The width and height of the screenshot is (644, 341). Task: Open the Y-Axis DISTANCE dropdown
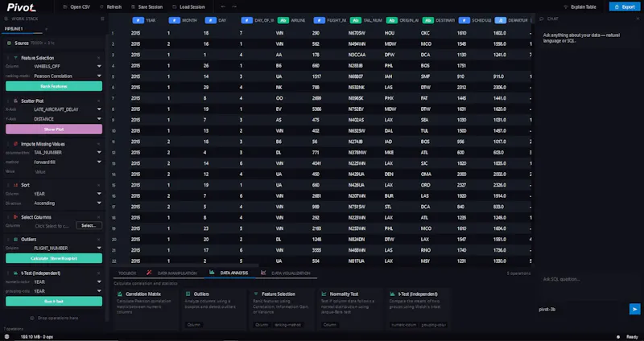pyautogui.click(x=68, y=119)
